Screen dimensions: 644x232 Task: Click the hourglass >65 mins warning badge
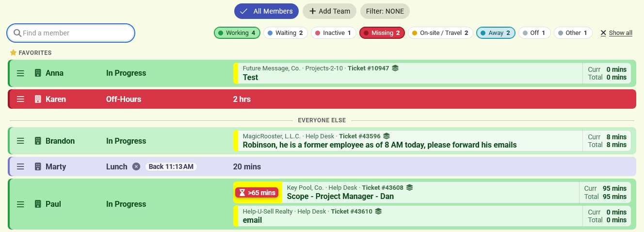tap(257, 193)
